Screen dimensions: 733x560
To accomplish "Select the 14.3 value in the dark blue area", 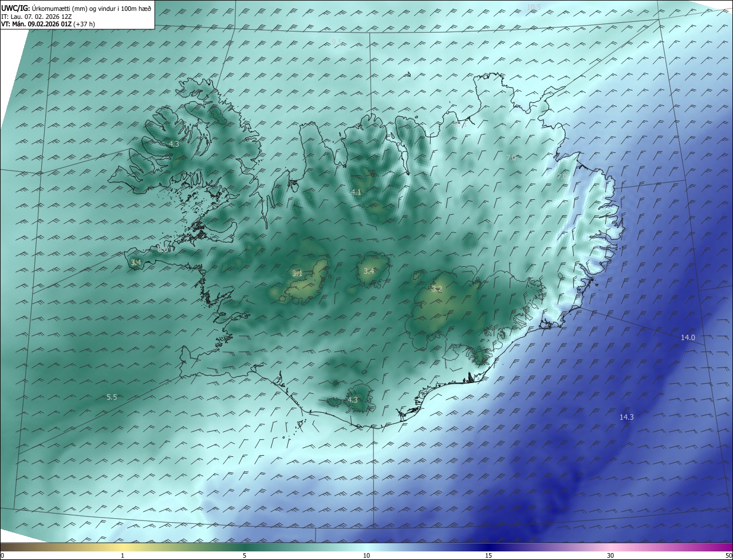I will click(626, 417).
